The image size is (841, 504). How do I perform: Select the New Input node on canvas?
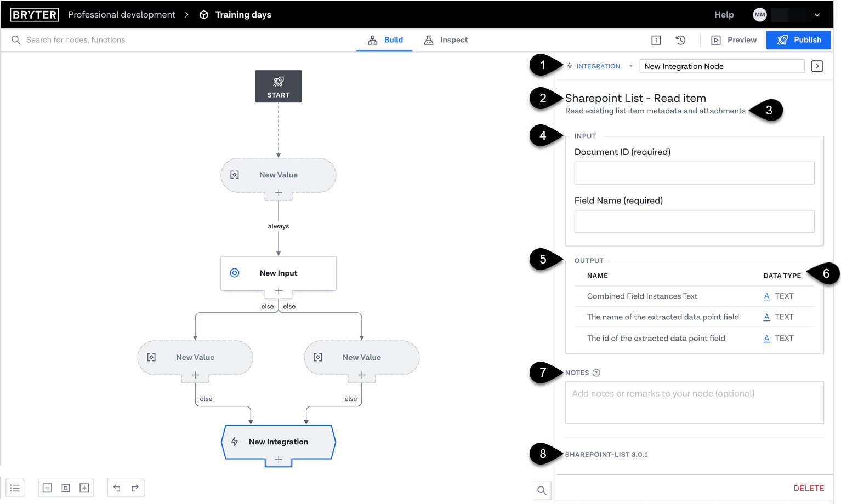point(279,273)
